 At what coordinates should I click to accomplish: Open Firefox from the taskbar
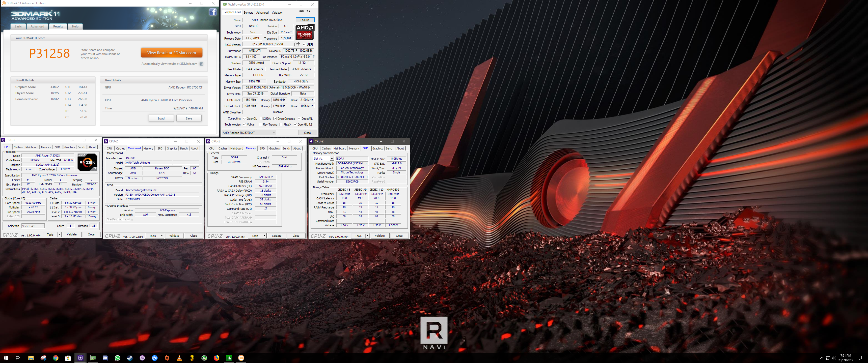(x=216, y=358)
